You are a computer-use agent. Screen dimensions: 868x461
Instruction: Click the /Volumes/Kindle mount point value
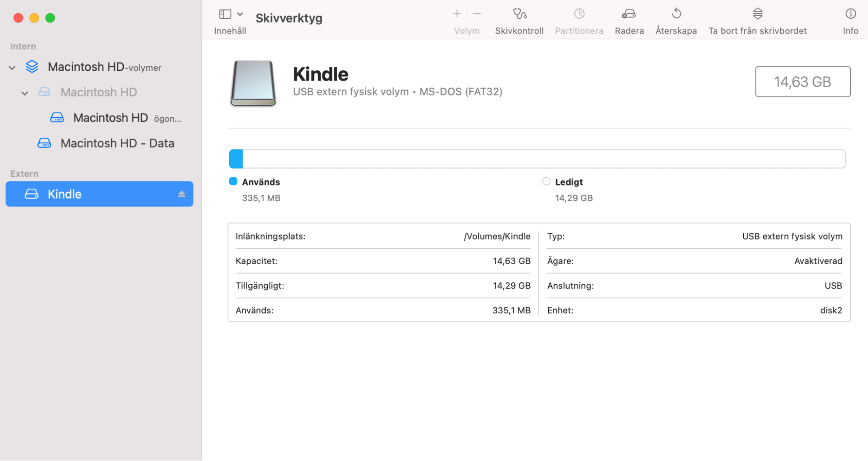pos(497,236)
